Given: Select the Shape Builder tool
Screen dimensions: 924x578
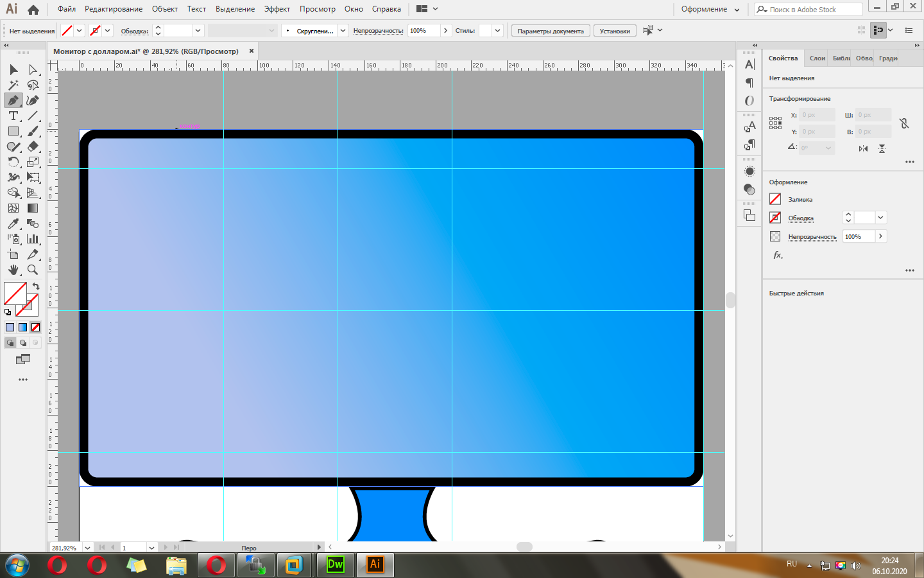Looking at the screenshot, I should click(x=13, y=193).
